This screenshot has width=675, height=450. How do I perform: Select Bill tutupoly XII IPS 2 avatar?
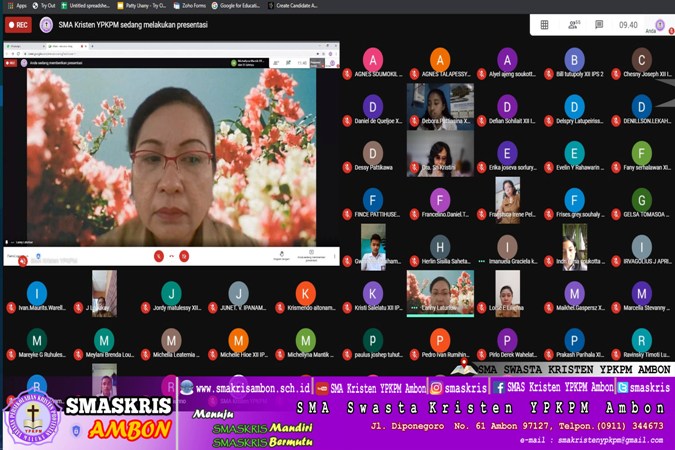coord(574,60)
